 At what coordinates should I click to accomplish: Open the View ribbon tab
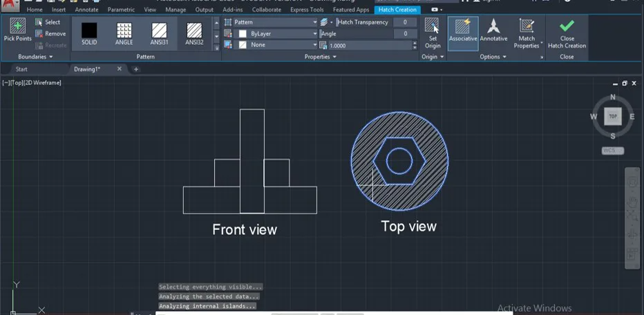(x=150, y=10)
